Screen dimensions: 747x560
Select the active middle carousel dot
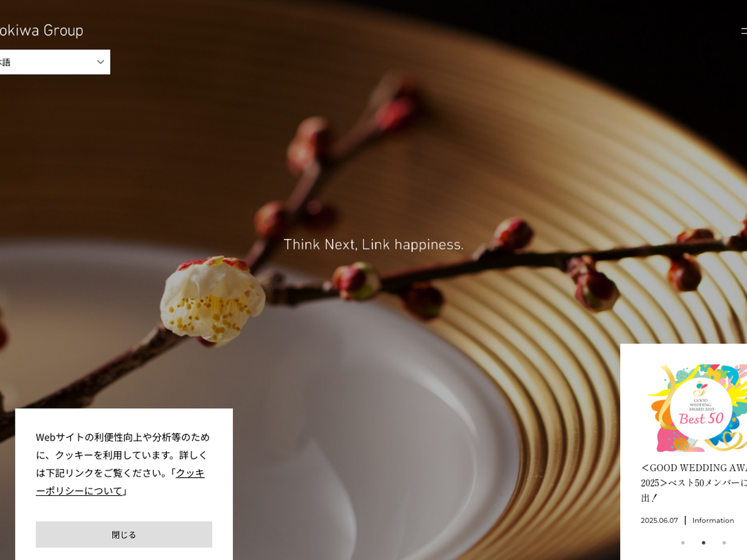pos(703,543)
